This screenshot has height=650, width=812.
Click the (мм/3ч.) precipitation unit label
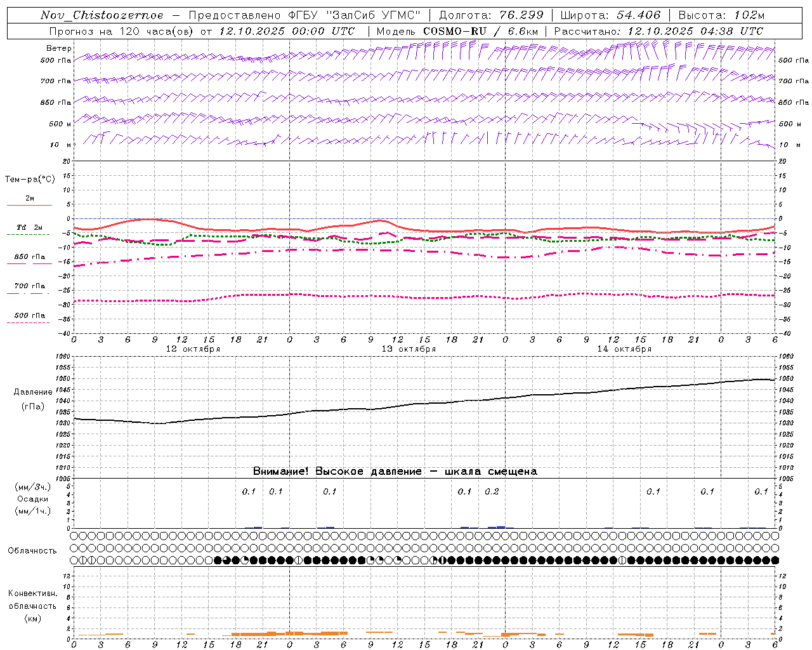coord(33,487)
